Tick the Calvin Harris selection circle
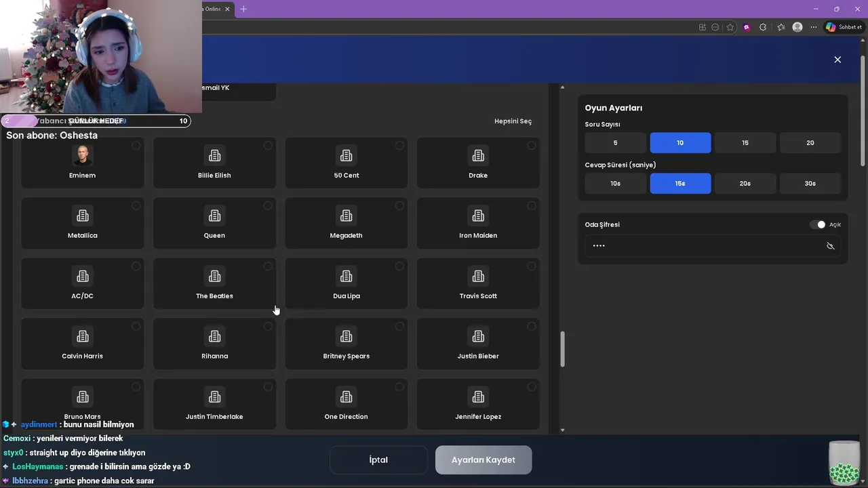868x488 pixels. pyautogui.click(x=136, y=327)
